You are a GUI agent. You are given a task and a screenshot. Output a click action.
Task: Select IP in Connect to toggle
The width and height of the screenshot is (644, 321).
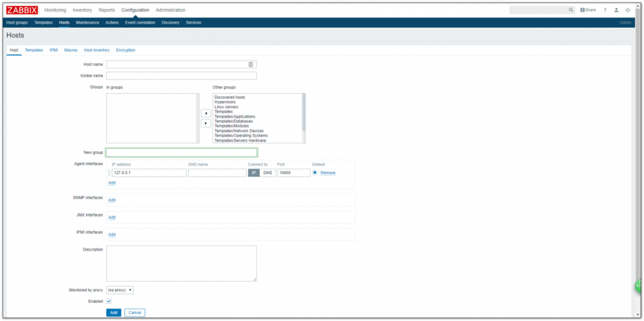pyautogui.click(x=253, y=173)
